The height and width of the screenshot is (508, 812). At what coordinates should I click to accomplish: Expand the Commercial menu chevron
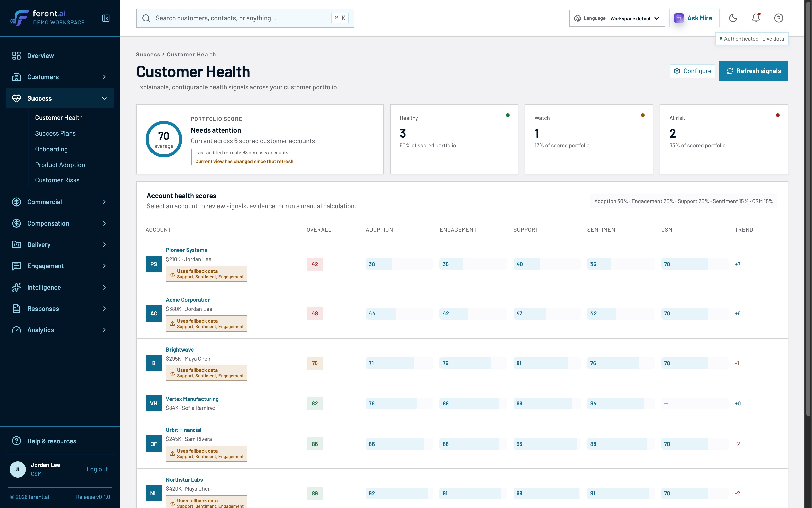point(104,202)
